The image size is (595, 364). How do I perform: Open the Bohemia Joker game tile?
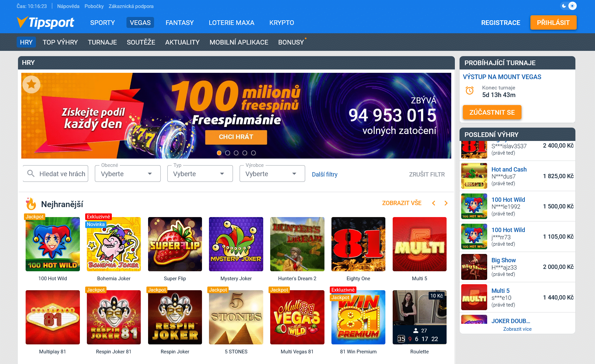pos(114,244)
